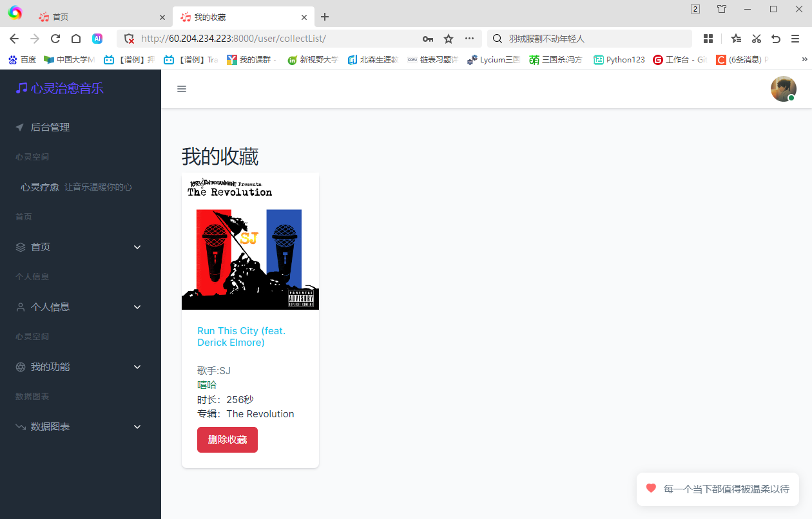Open the 工作台 - Git bookmark

point(681,60)
